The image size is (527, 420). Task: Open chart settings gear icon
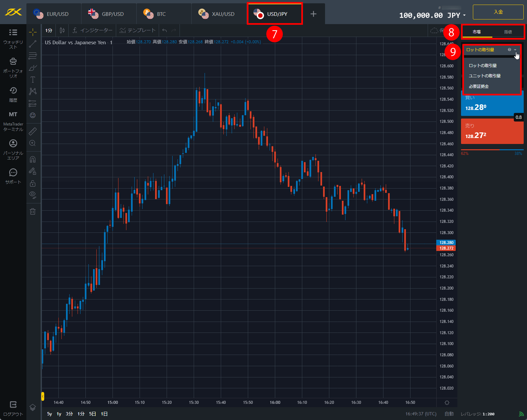tap(447, 402)
